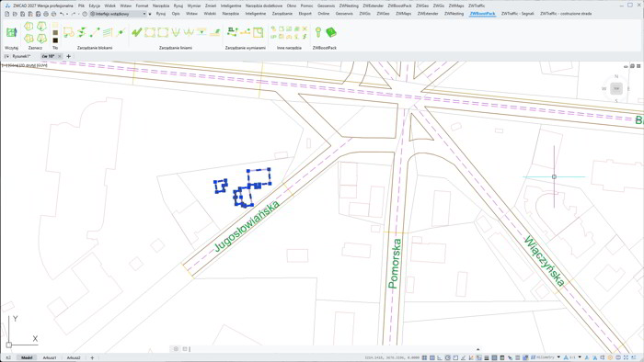644x362 pixels.
Task: Click the hatched lines icon in Zarządzanie blokami
Action: click(x=108, y=32)
